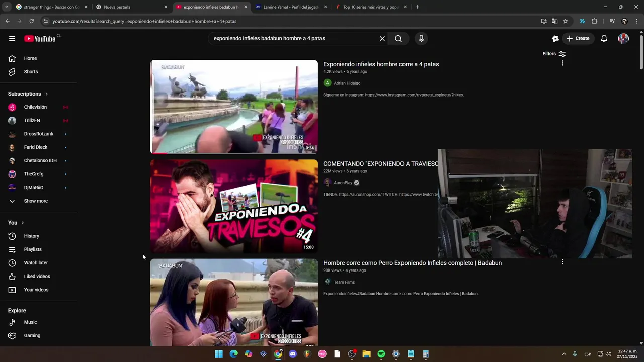Viewport: 644px width, 362px height.
Task: Expand the You section chevron
Action: pos(22,223)
